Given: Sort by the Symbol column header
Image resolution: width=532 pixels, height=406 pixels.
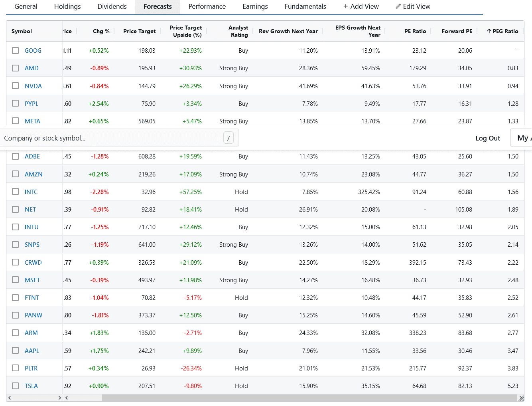Looking at the screenshot, I should 22,31.
